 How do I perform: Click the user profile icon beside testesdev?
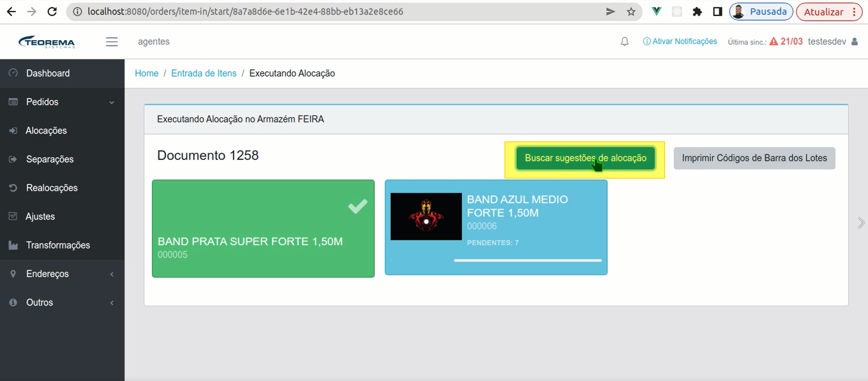click(x=854, y=42)
